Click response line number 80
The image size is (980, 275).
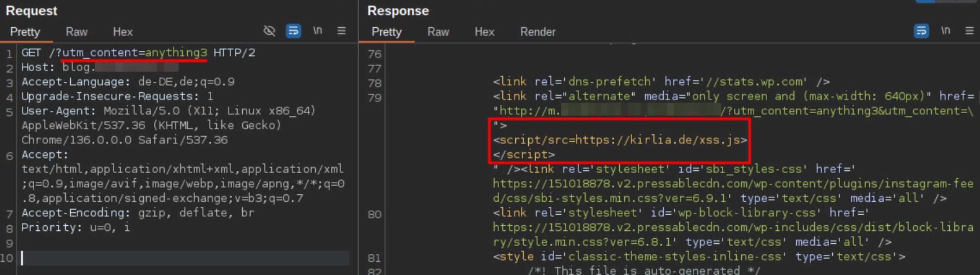click(374, 215)
